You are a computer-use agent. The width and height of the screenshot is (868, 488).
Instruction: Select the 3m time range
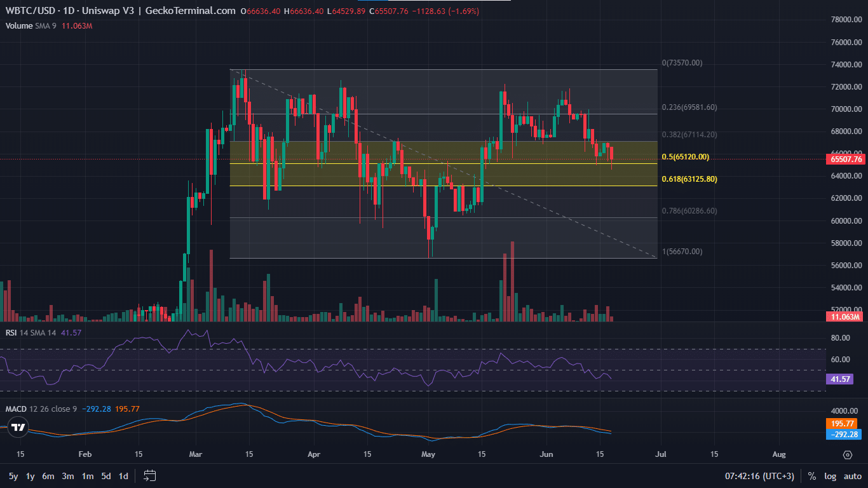[68, 476]
